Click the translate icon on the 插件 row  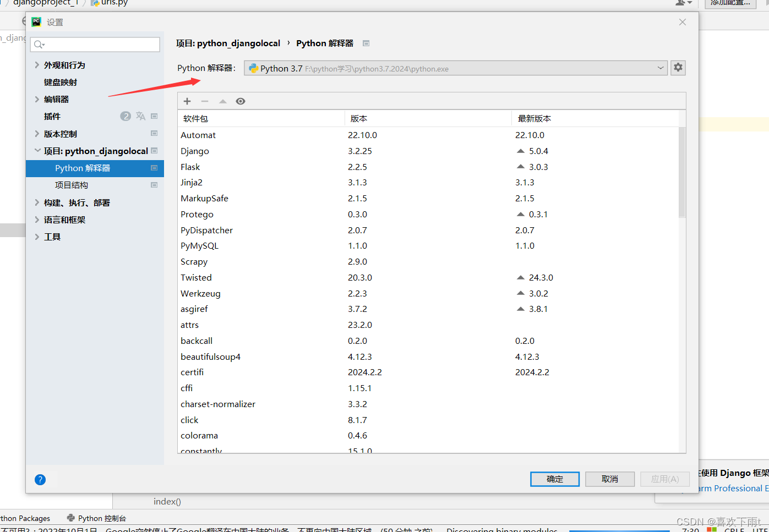(x=141, y=116)
